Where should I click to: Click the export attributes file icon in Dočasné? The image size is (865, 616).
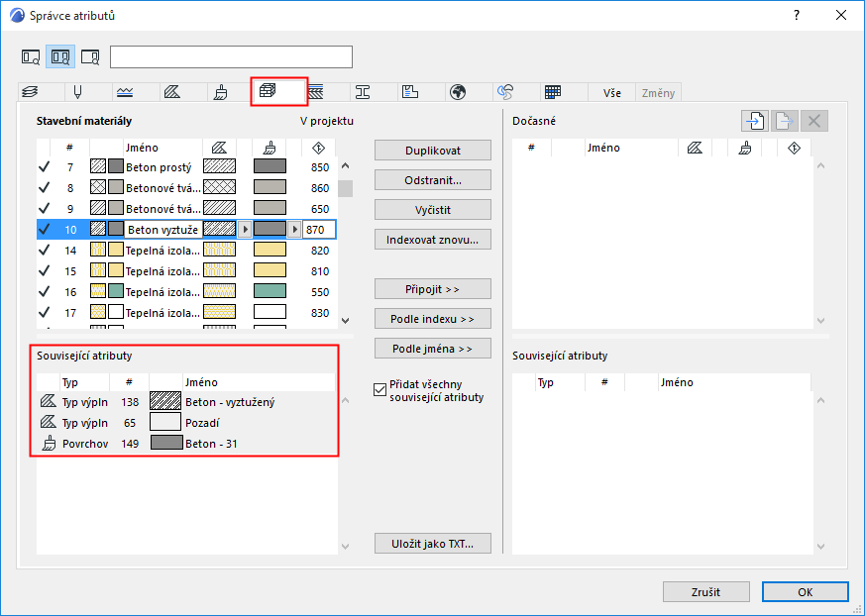coord(785,121)
